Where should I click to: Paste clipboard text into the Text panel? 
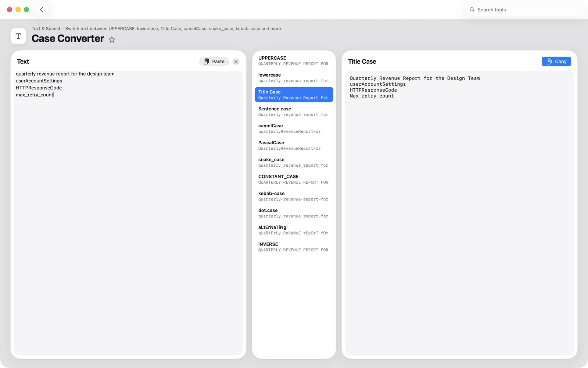pyautogui.click(x=214, y=61)
